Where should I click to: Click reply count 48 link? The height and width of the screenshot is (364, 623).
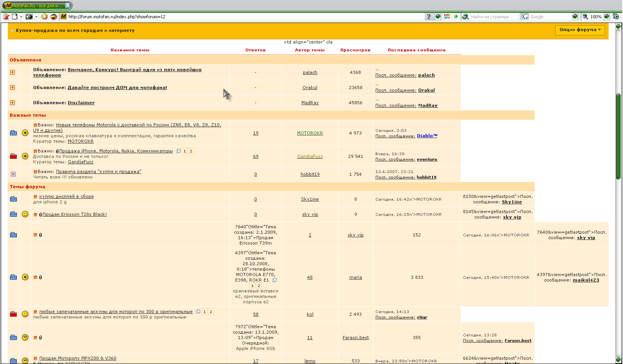tap(310, 277)
